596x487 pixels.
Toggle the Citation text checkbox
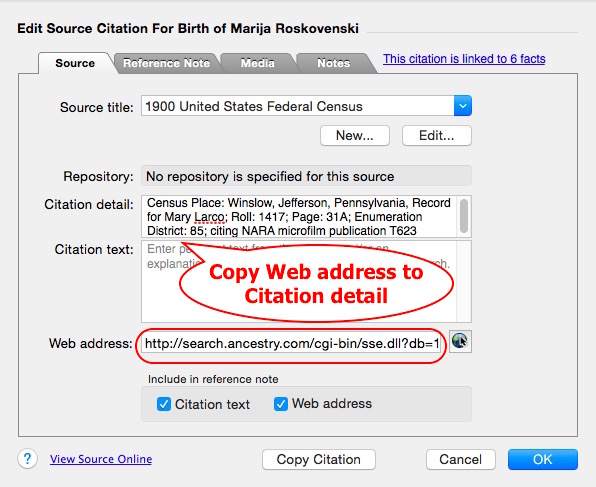coord(164,404)
